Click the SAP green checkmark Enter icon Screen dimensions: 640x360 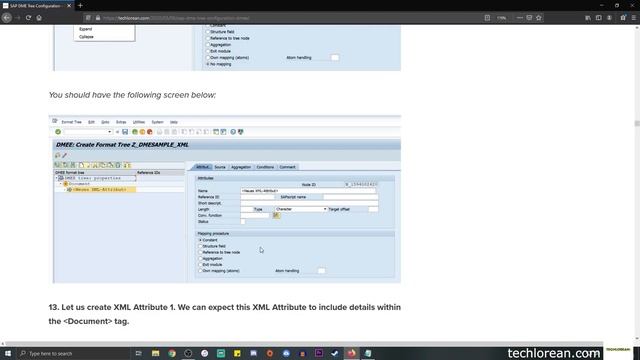pos(58,132)
